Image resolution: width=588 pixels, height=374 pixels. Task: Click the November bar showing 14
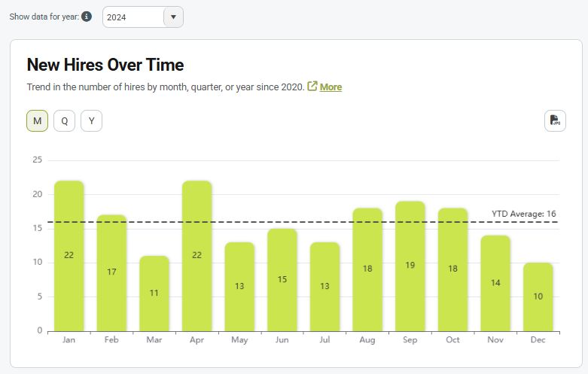(495, 283)
